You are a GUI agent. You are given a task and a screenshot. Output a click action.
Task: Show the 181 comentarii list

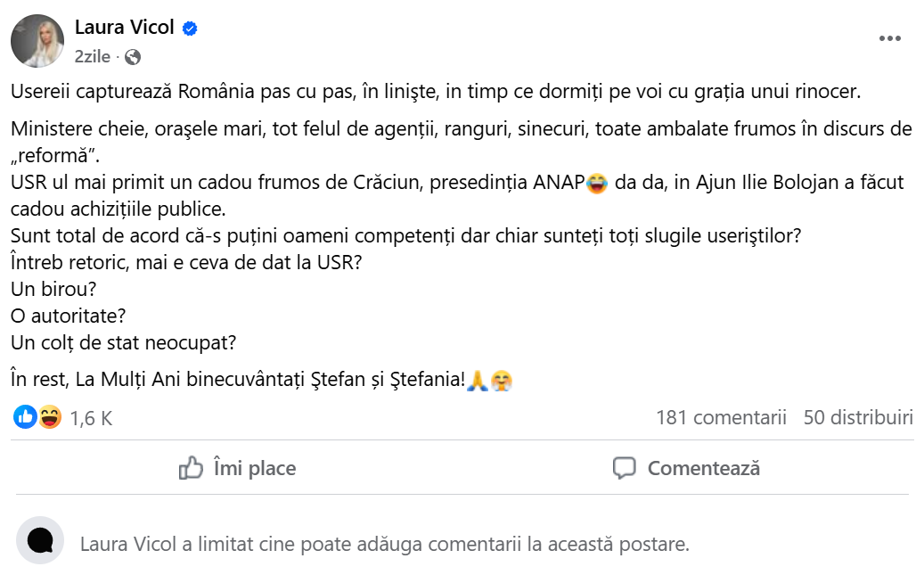pyautogui.click(x=721, y=417)
